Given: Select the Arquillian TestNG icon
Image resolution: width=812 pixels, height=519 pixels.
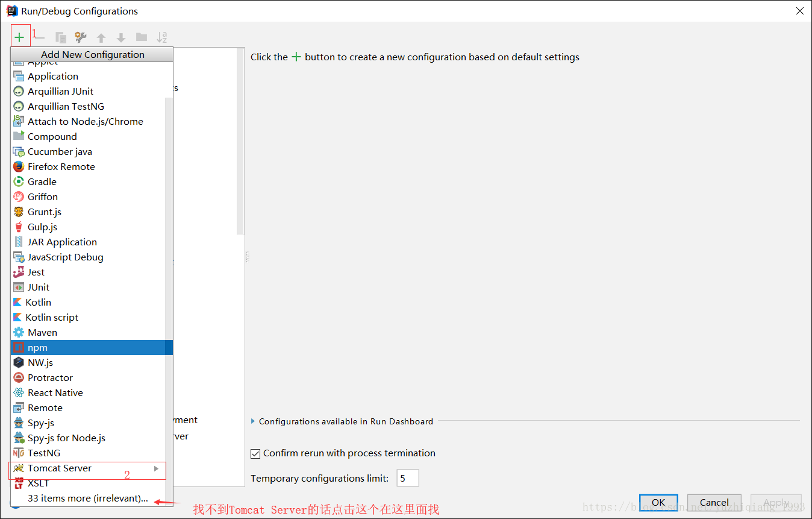Looking at the screenshot, I should pos(19,106).
